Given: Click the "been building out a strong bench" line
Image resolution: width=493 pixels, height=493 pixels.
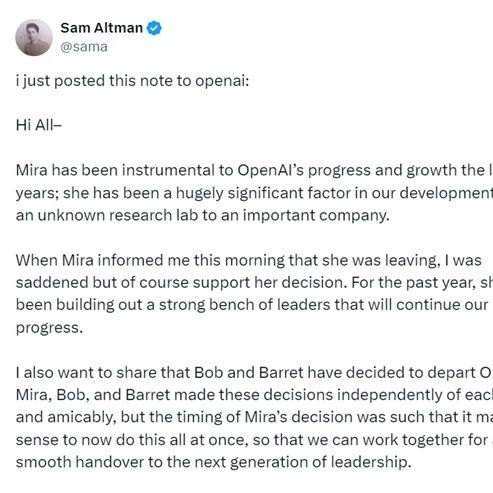Looking at the screenshot, I should tap(252, 305).
